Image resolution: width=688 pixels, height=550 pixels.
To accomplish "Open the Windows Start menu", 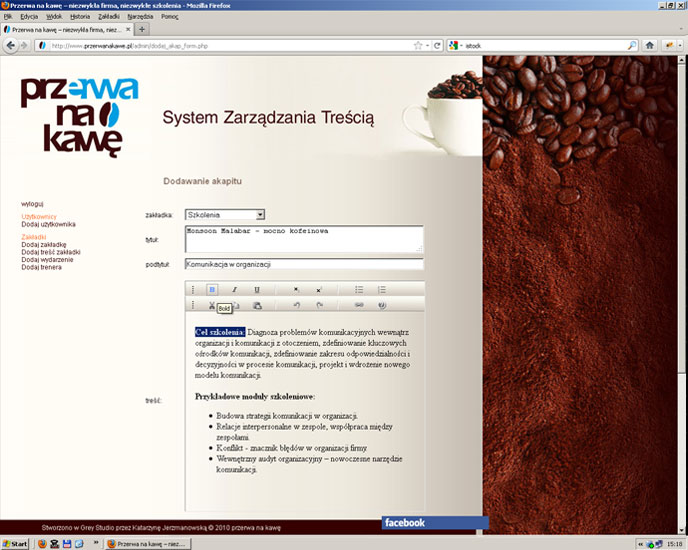I will [14, 544].
